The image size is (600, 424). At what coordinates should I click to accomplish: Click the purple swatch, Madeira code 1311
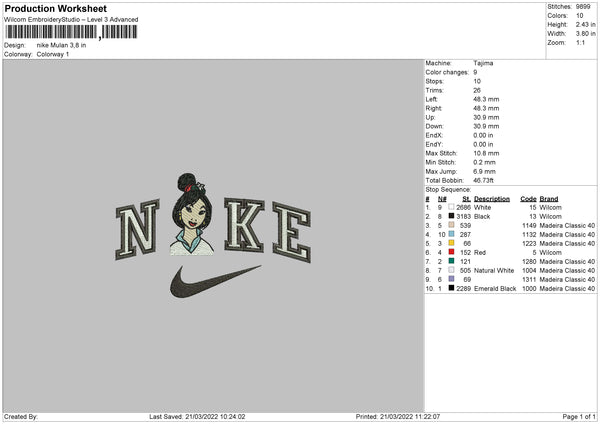click(x=452, y=279)
